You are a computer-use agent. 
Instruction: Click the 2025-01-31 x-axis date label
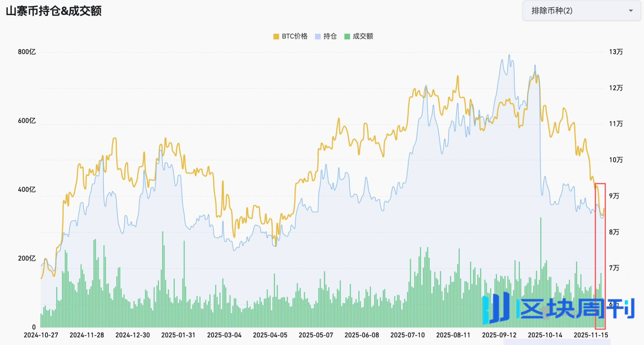tap(178, 335)
